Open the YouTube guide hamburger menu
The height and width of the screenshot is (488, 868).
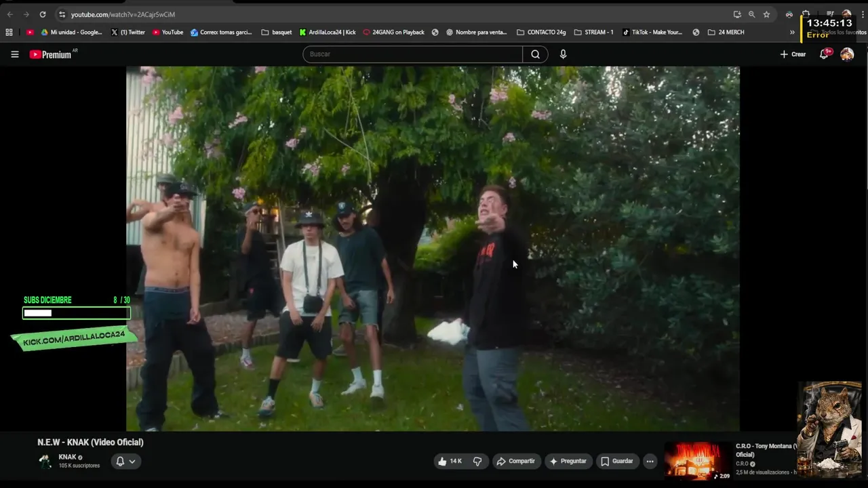tap(15, 54)
